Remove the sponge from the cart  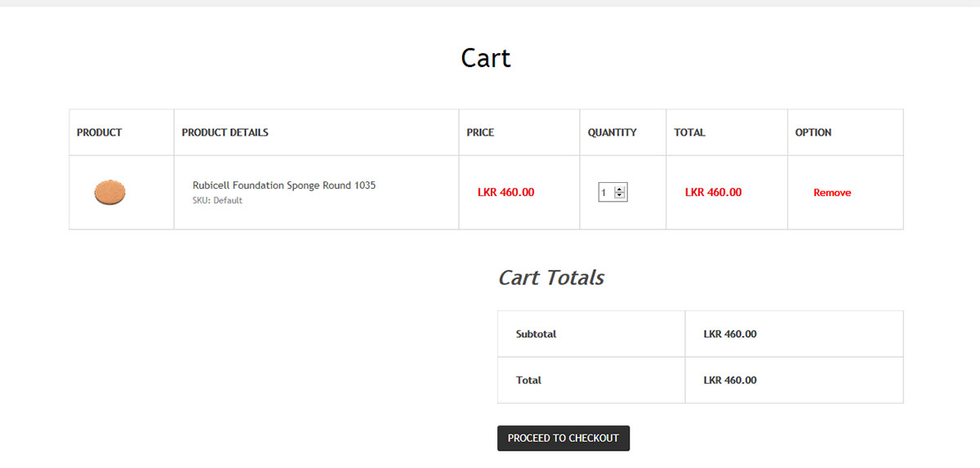831,193
